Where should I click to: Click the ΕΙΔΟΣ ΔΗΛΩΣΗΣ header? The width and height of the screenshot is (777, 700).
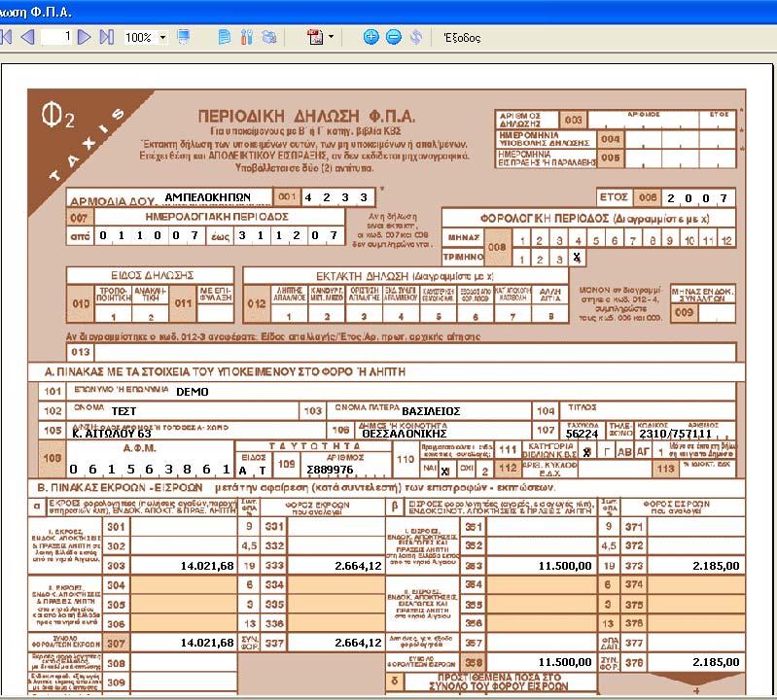pyautogui.click(x=152, y=275)
